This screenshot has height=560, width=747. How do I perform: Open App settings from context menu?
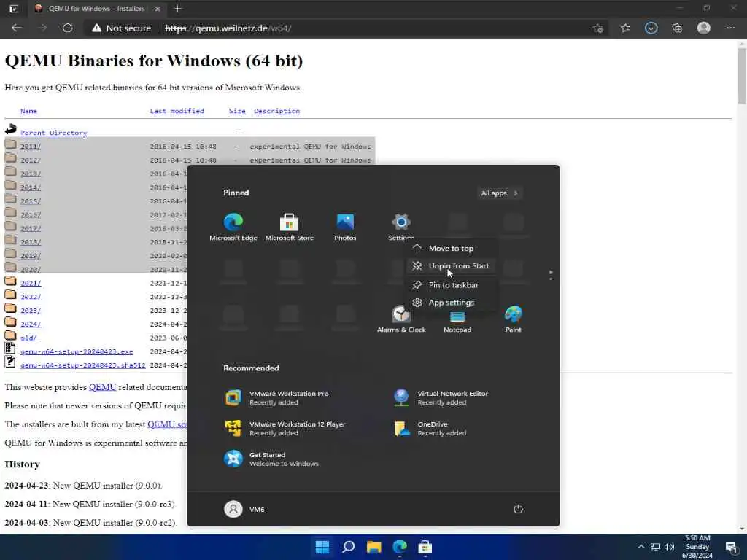point(451,303)
